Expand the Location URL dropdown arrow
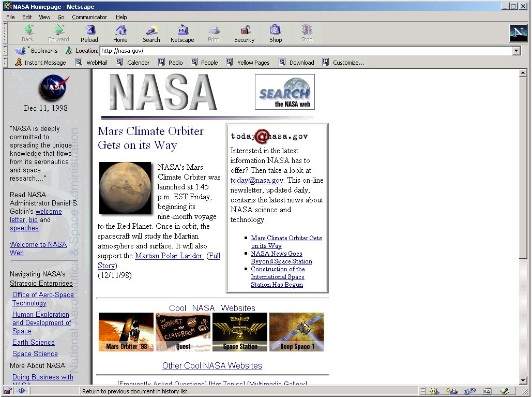This screenshot has height=397, width=532. (516, 51)
